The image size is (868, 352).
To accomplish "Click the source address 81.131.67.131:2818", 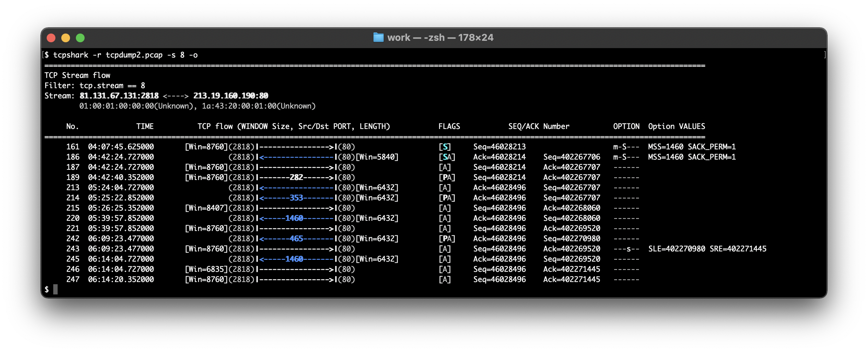I will pyautogui.click(x=119, y=96).
